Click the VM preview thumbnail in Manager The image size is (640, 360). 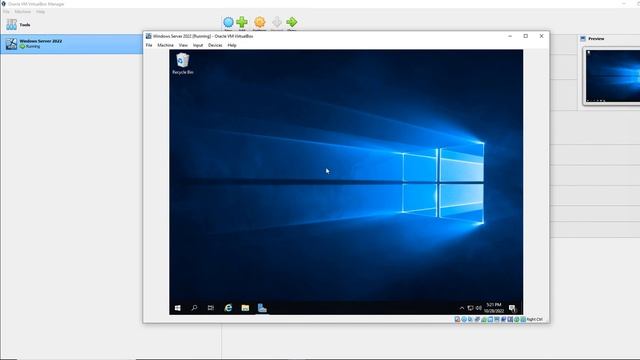tap(613, 76)
